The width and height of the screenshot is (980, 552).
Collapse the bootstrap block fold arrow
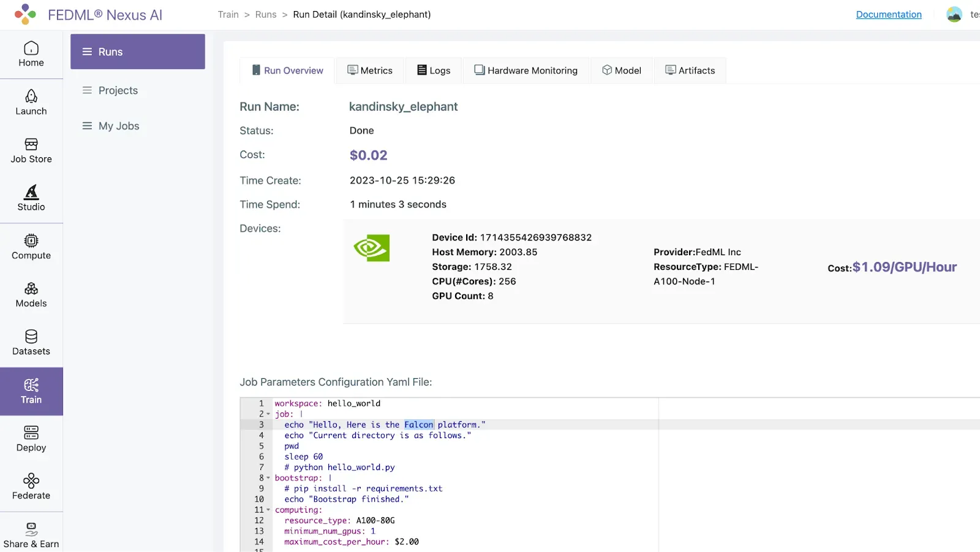point(268,478)
